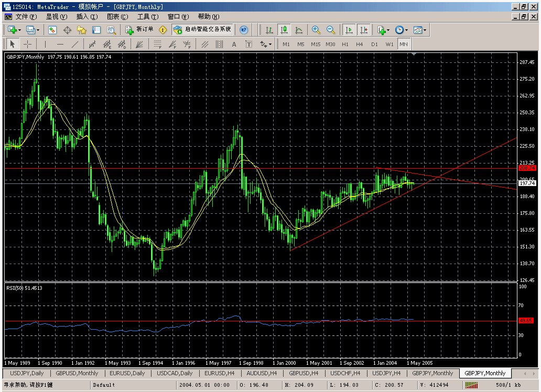Select the crosshair cursor tool
Image resolution: width=541 pixels, height=392 pixels.
pos(27,45)
